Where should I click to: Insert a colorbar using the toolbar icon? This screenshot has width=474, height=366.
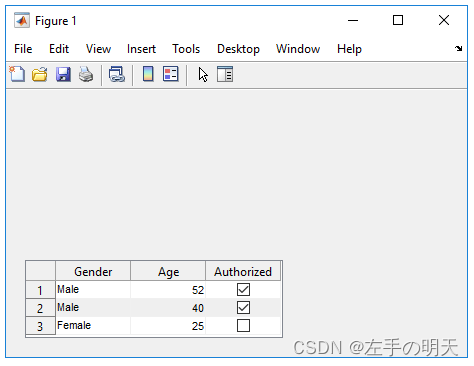[x=148, y=74]
